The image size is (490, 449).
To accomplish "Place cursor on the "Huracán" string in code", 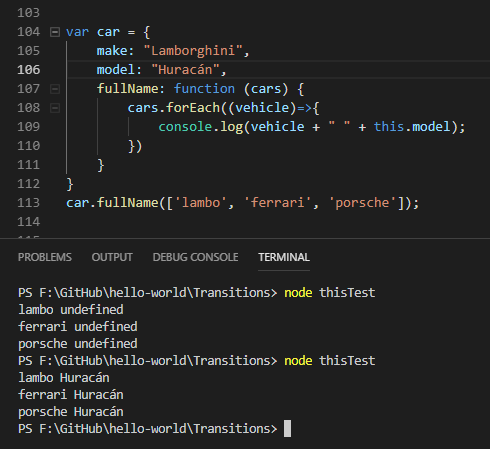I will pos(185,70).
